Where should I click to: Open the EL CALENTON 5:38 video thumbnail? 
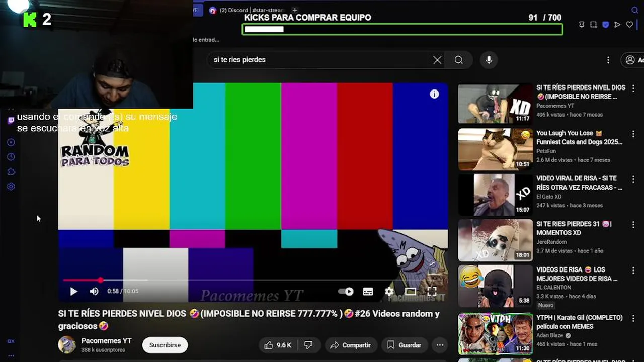[495, 286]
